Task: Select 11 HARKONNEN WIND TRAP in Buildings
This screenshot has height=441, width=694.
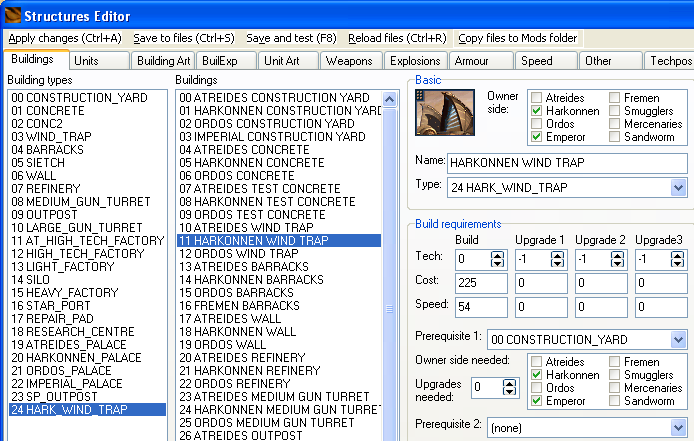Action: 279,240
